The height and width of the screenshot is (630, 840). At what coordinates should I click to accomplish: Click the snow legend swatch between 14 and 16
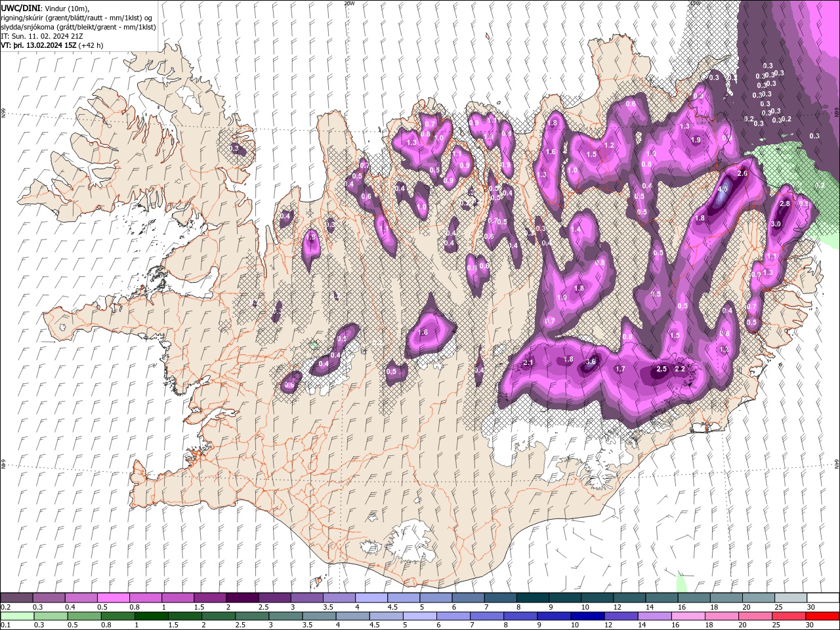tap(661, 598)
